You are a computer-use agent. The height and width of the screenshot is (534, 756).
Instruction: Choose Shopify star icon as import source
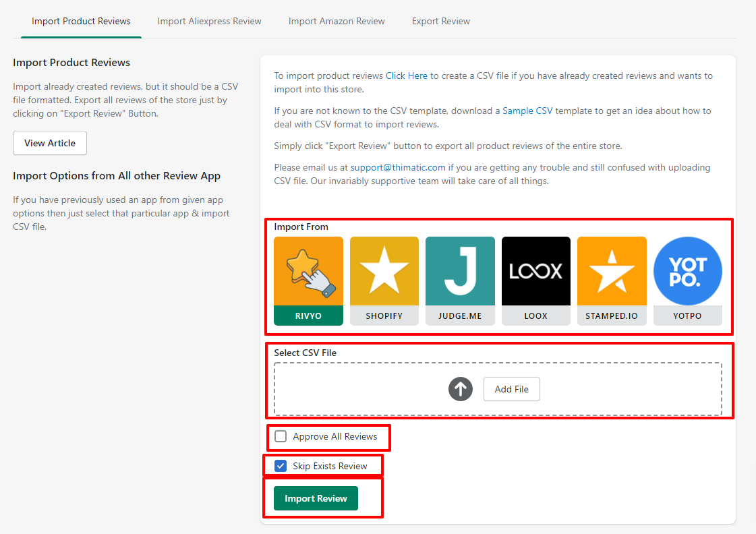[x=384, y=281]
